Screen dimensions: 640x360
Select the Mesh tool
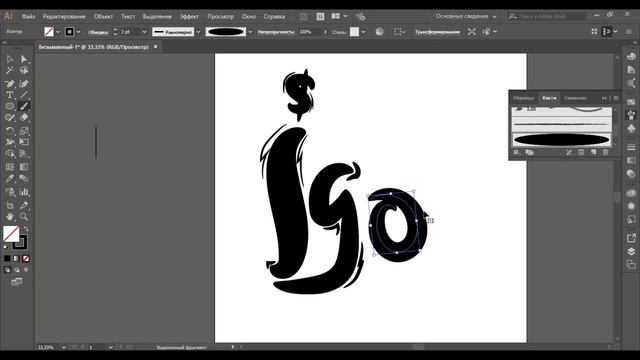pyautogui.click(x=10, y=167)
